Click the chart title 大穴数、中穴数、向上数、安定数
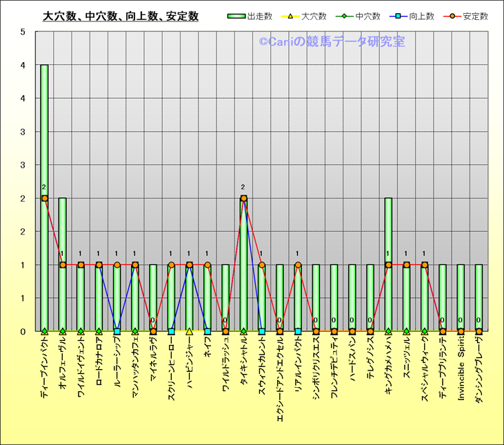This screenshot has width=504, height=445. [121, 16]
